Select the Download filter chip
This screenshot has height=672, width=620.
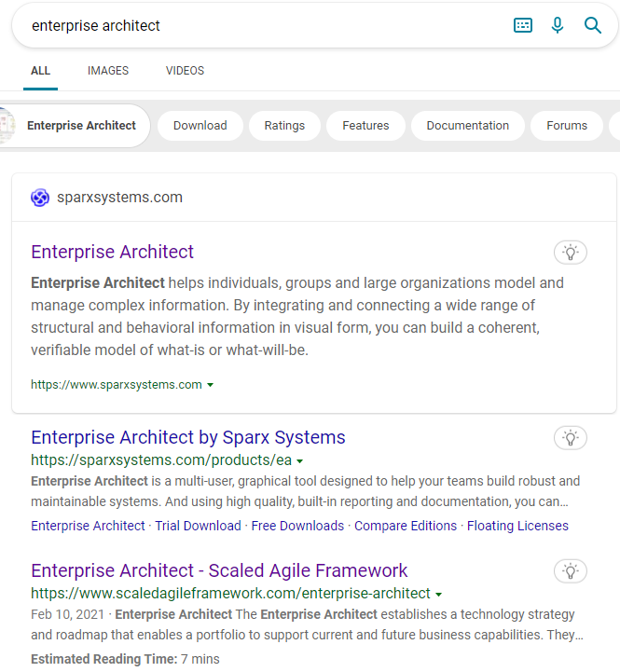(x=200, y=126)
